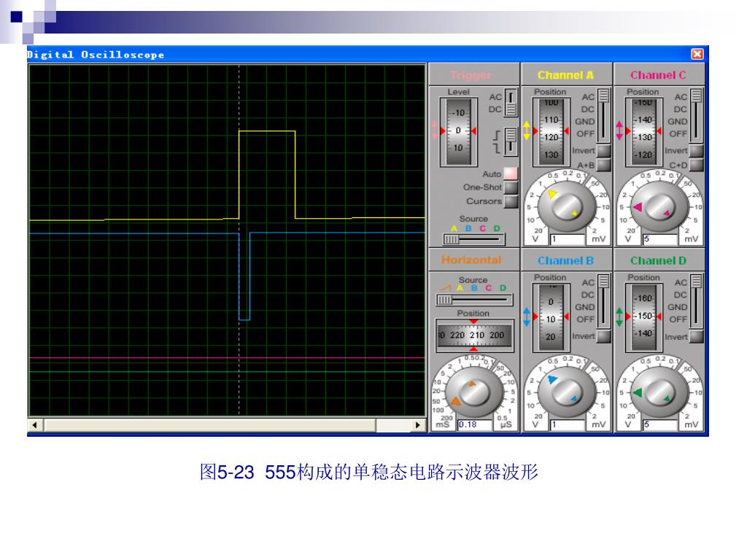The image size is (747, 560).
Task: Click the Horizontal timebase knob
Action: (x=474, y=393)
